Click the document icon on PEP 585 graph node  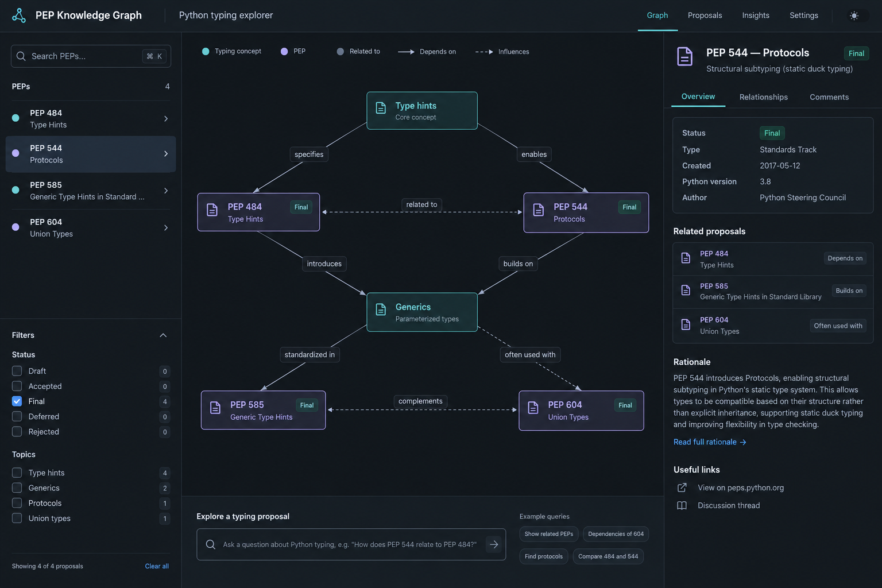[x=215, y=408]
